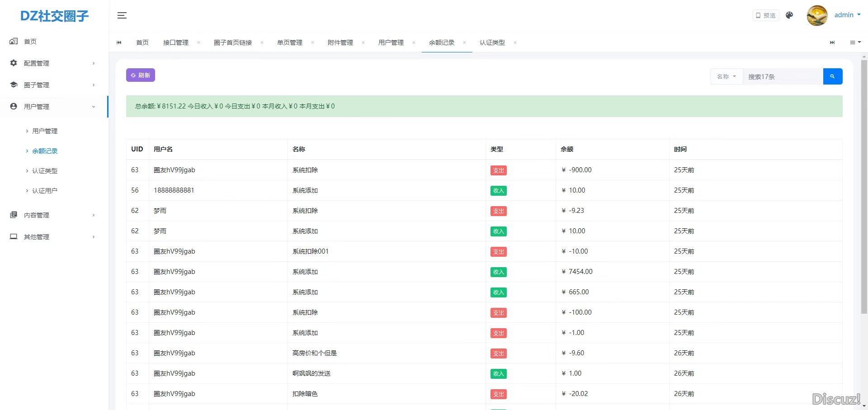
Task: Click the blue search magnifier button
Action: pos(832,76)
